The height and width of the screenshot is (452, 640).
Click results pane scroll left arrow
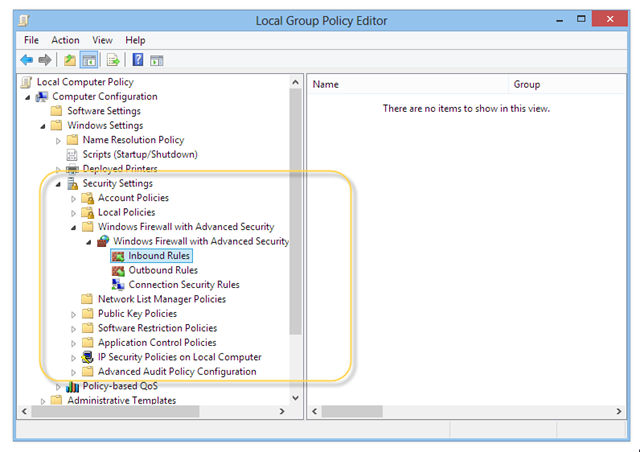tap(315, 412)
